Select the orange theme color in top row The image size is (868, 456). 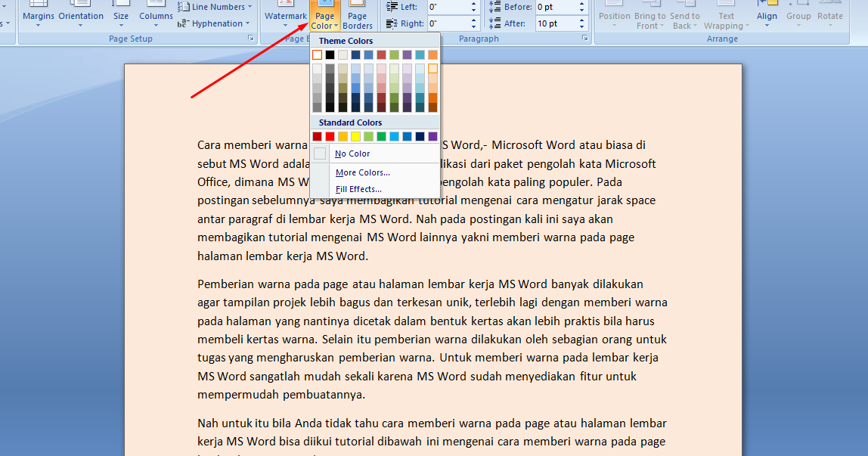[x=433, y=54]
